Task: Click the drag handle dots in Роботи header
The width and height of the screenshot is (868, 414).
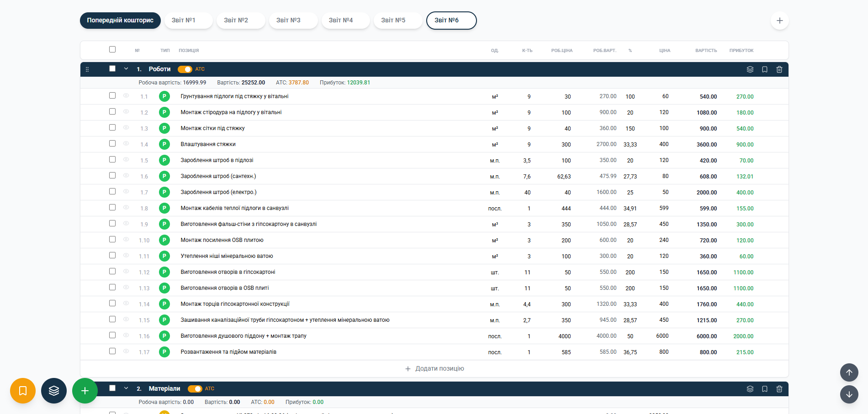Action: (88, 69)
